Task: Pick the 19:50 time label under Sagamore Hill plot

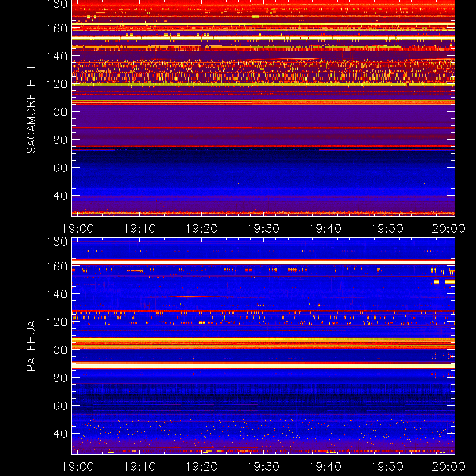Action: pyautogui.click(x=387, y=228)
